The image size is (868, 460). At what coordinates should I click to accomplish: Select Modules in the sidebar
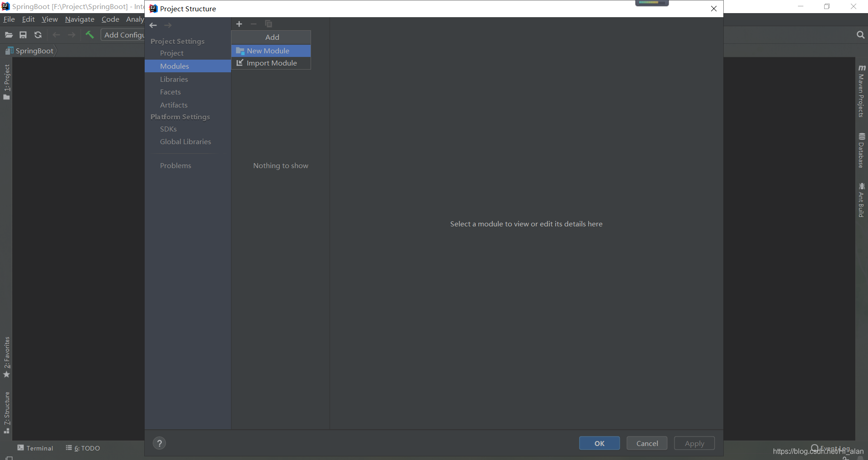click(x=188, y=66)
